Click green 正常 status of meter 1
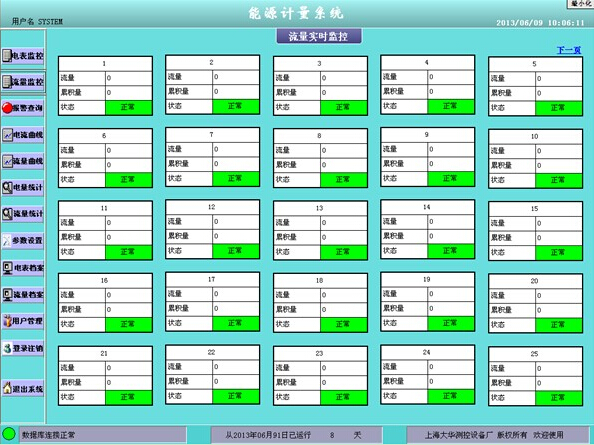The image size is (594, 445). 128,108
